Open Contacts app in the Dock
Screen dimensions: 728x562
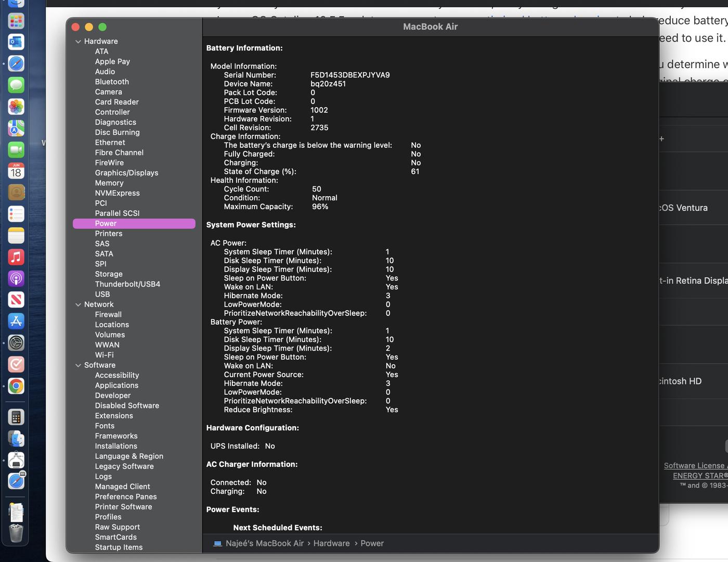(16, 193)
